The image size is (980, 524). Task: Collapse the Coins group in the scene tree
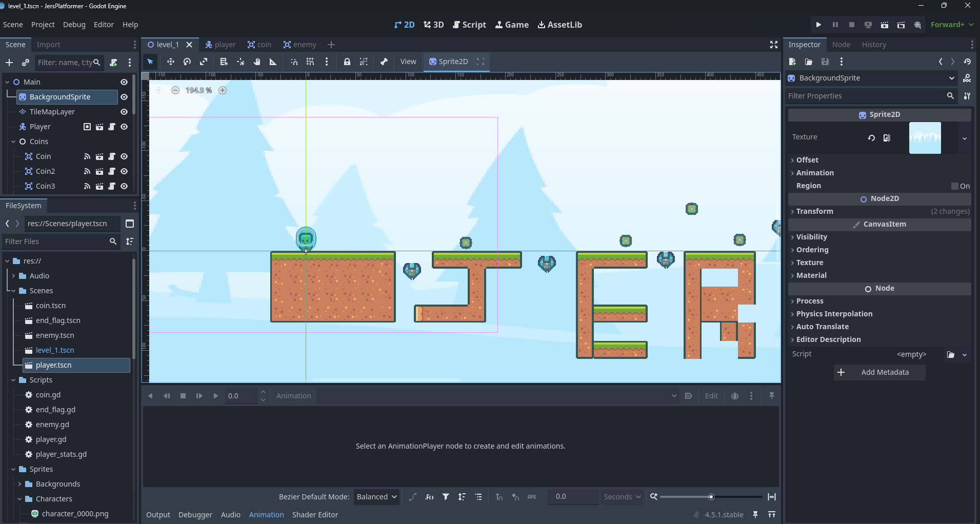(x=13, y=142)
